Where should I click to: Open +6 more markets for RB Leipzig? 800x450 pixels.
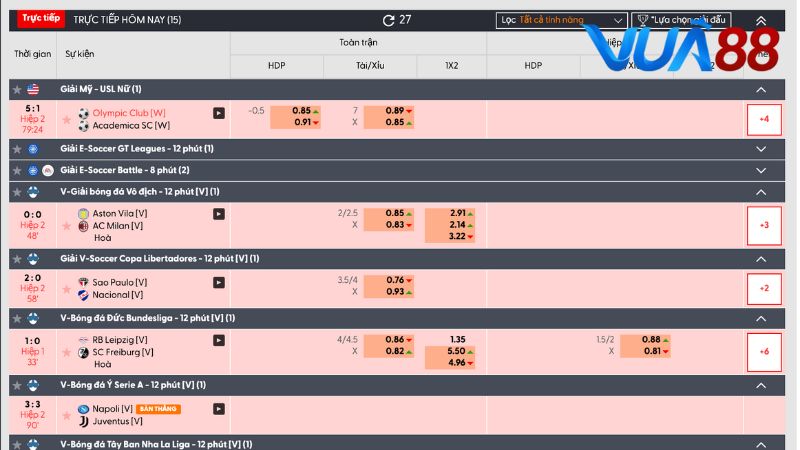[764, 351]
